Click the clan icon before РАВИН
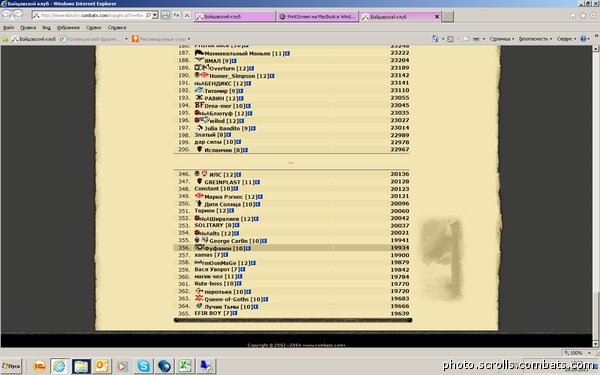This screenshot has width=600, height=375. click(199, 98)
